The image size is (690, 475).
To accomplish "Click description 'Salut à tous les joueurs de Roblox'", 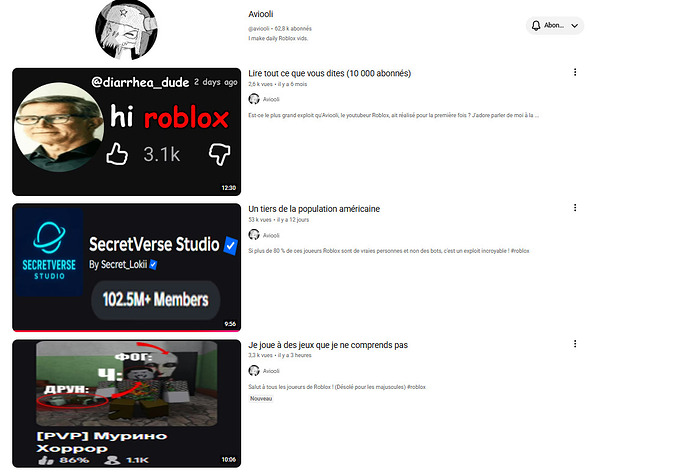I will 337,387.
